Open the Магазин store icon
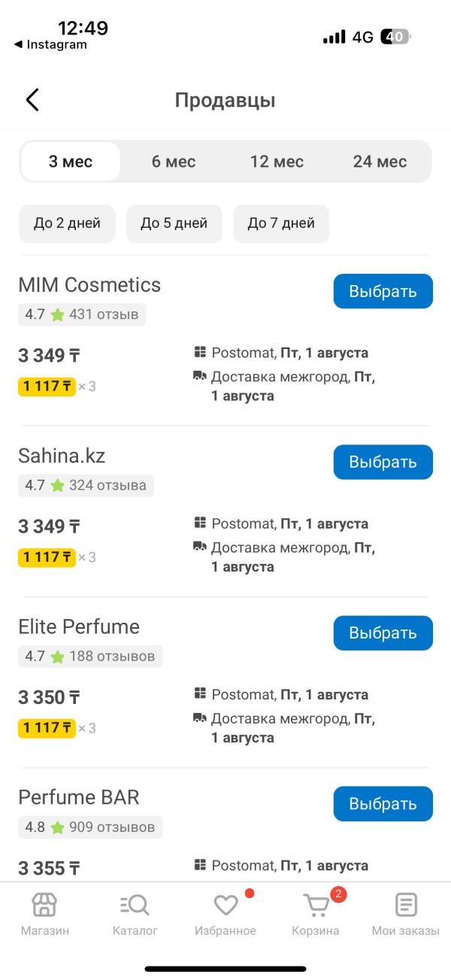The width and height of the screenshot is (451, 980). [44, 904]
